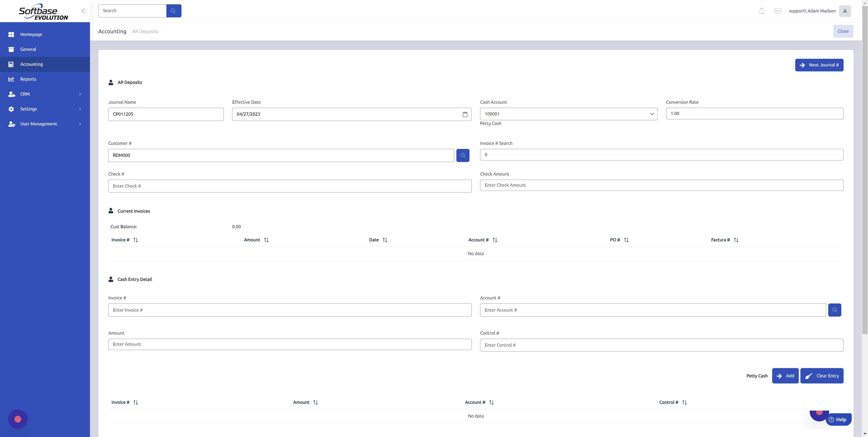
Task: Click the Enter Account # field
Action: click(653, 310)
